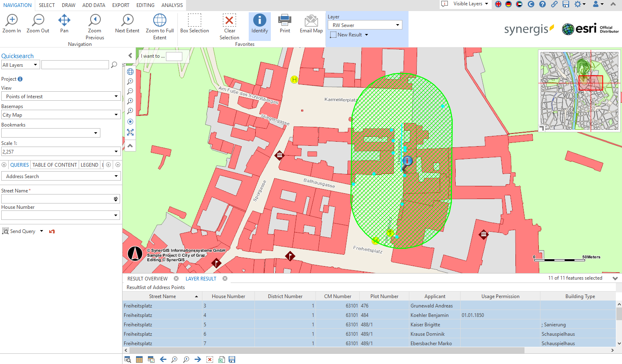Close the LAYER RESULT tab
This screenshot has width=622, height=364.
(x=225, y=278)
